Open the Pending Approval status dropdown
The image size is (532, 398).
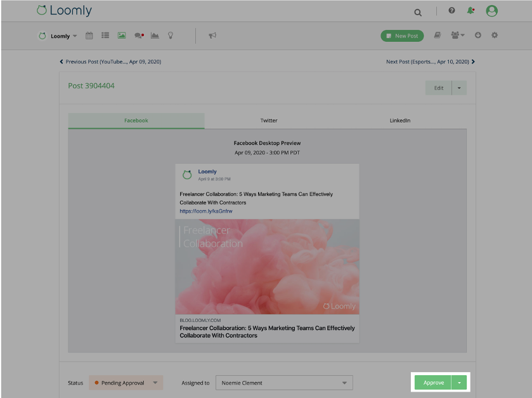pos(126,383)
